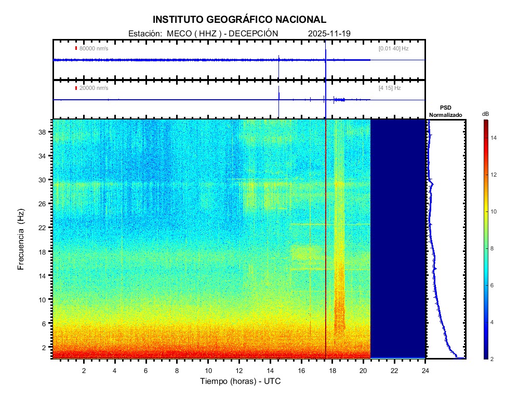
Task: Click the 10 tick on the frequency axis
Action: (45, 299)
